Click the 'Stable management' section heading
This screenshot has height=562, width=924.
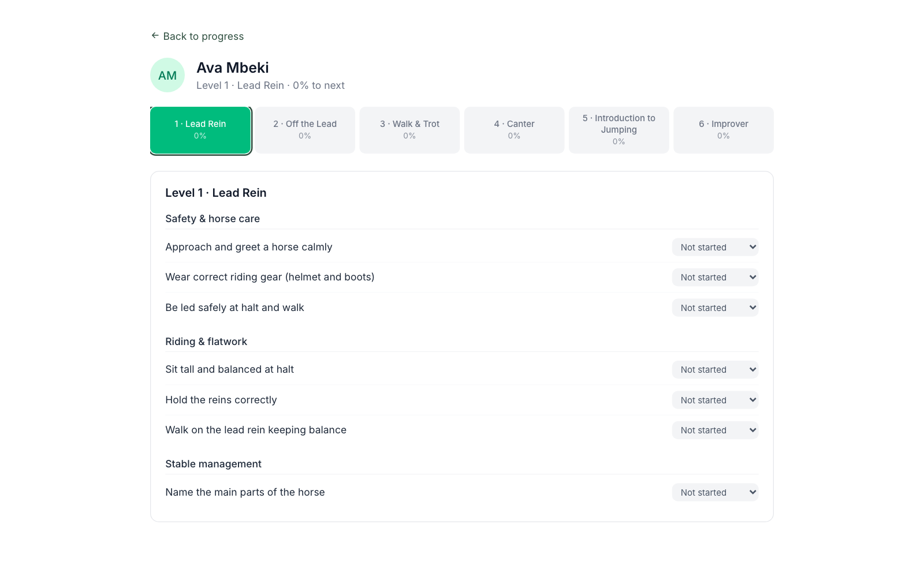tap(213, 464)
